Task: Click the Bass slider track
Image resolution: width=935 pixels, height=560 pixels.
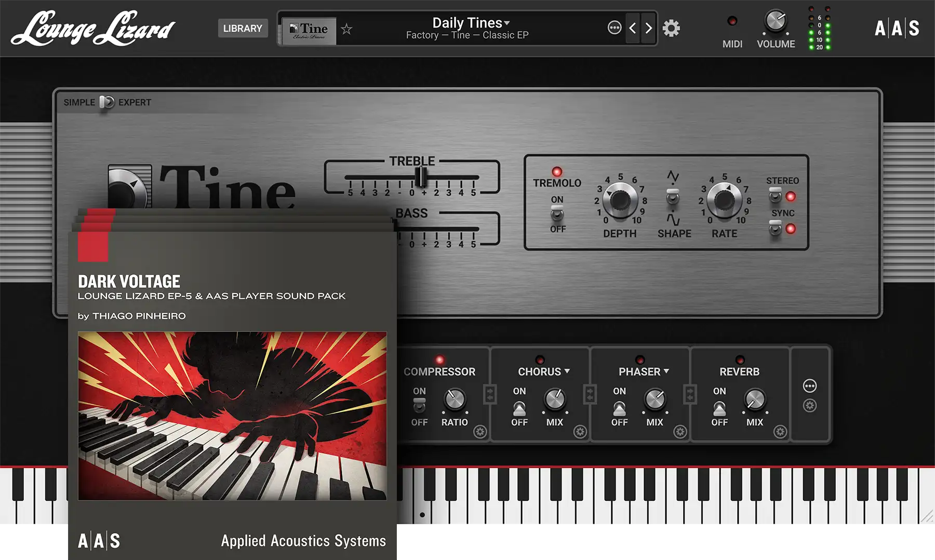Action: 437,229
